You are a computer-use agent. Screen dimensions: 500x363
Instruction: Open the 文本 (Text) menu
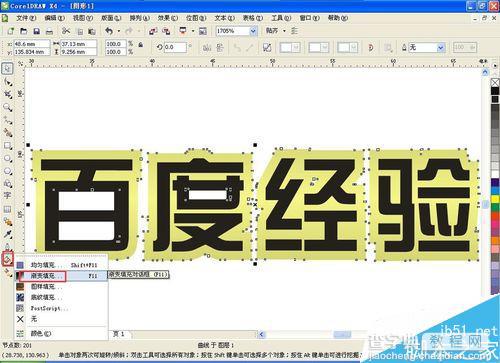tap(224, 18)
